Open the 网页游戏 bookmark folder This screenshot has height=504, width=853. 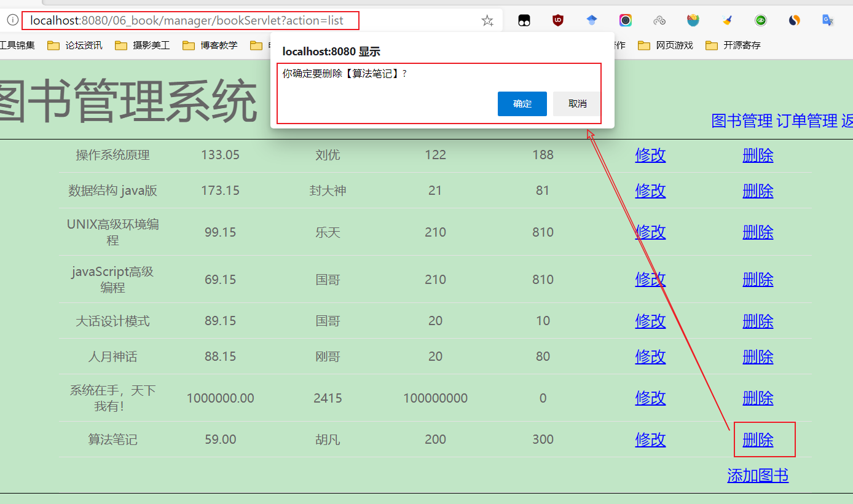coord(666,45)
